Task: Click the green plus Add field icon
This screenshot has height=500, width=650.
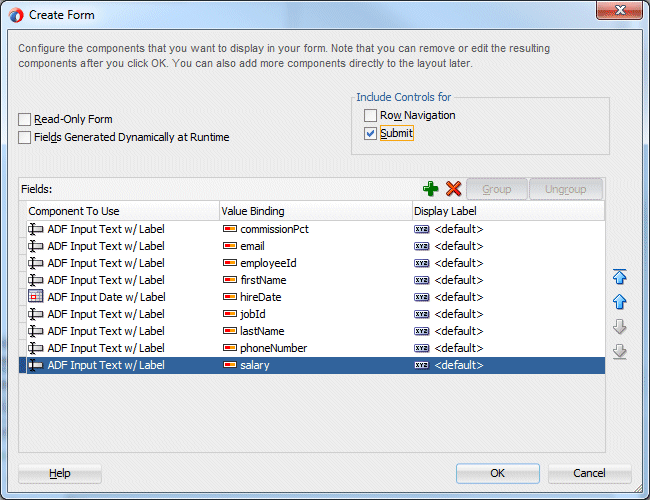Action: click(x=430, y=189)
